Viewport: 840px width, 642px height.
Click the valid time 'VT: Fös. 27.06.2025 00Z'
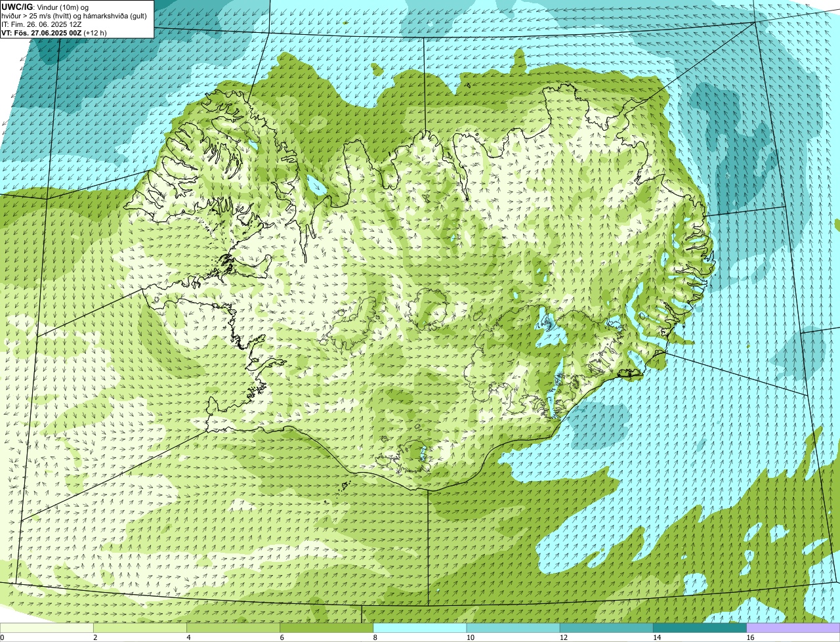point(41,32)
